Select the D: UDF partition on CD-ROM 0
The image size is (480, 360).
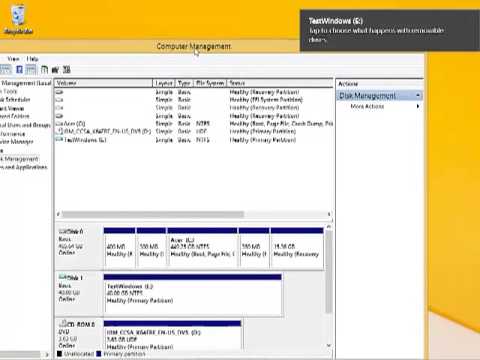172,335
